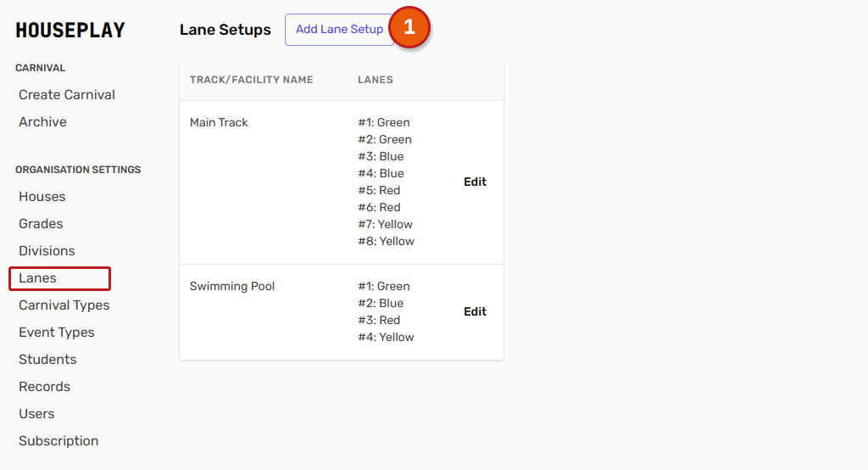Open Create Carnival in sidebar
The height and width of the screenshot is (470, 868).
pyautogui.click(x=67, y=95)
